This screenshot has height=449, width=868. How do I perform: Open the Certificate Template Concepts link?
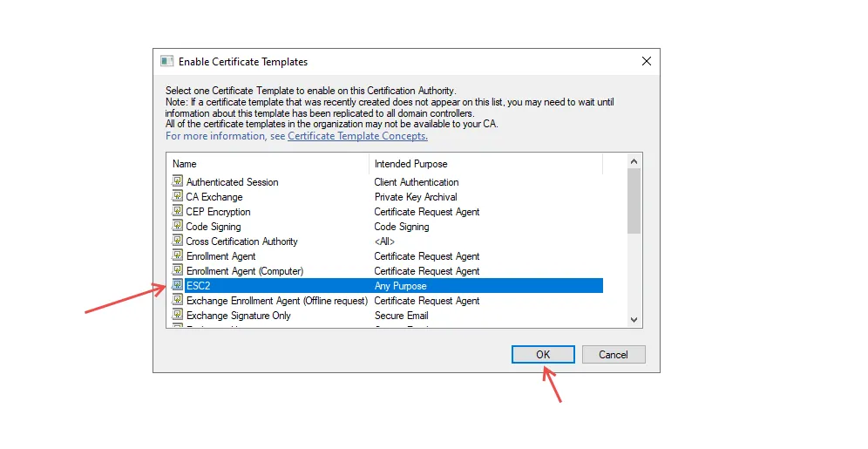click(357, 136)
